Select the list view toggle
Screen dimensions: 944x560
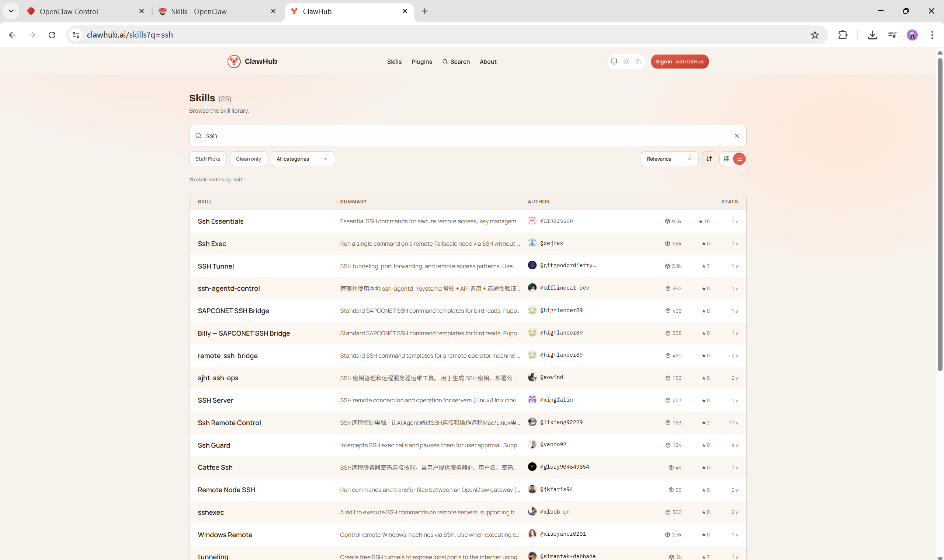coord(739,159)
